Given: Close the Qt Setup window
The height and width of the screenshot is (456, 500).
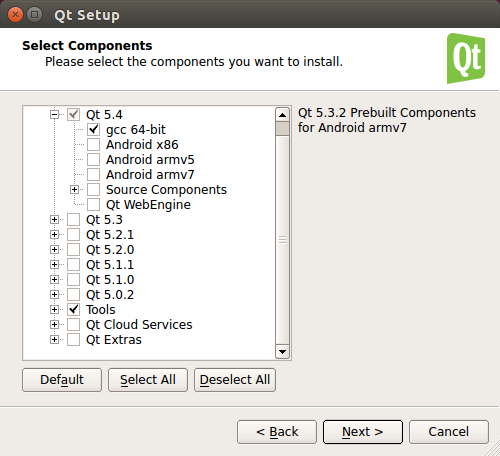Looking at the screenshot, I should pyautogui.click(x=15, y=15).
